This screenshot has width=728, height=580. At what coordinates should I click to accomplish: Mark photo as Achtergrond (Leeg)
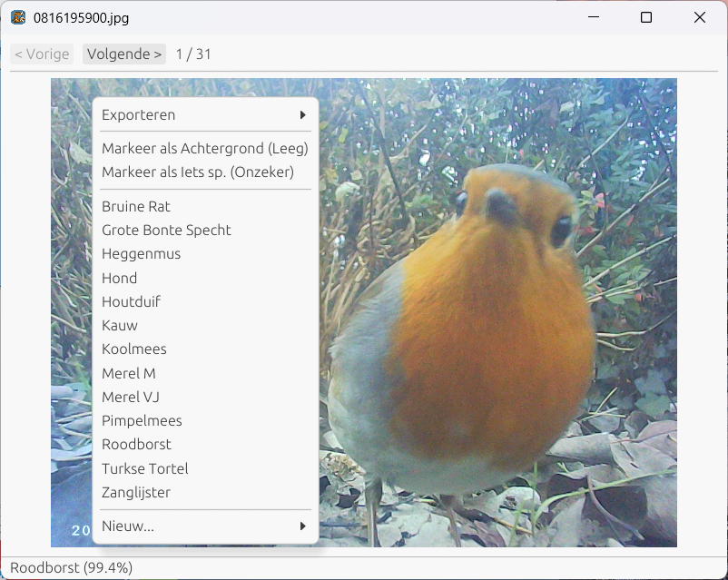pyautogui.click(x=203, y=148)
